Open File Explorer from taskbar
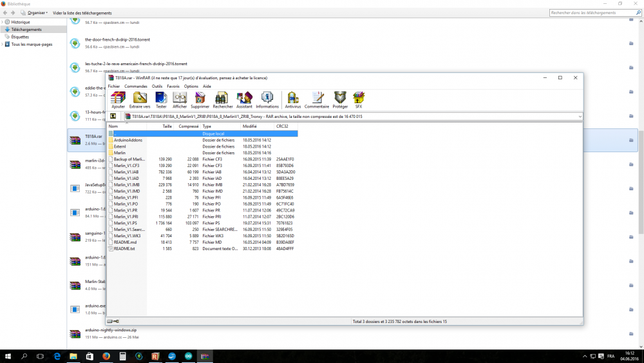644x363 pixels. [x=73, y=357]
